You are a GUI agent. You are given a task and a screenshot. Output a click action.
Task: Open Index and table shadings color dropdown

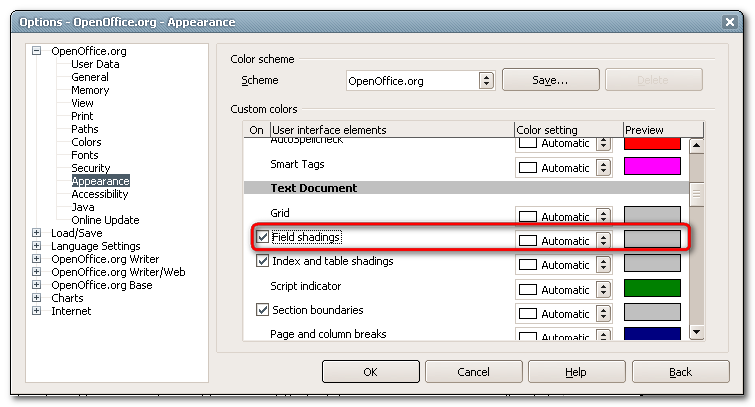coord(603,264)
